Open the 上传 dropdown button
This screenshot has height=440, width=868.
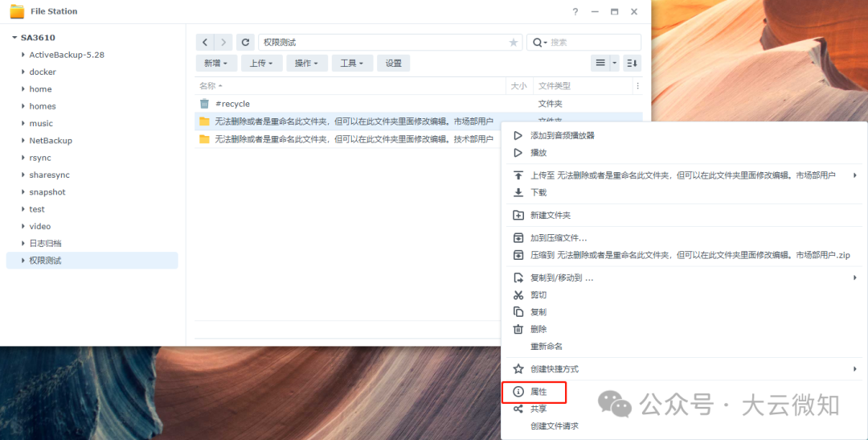click(262, 64)
